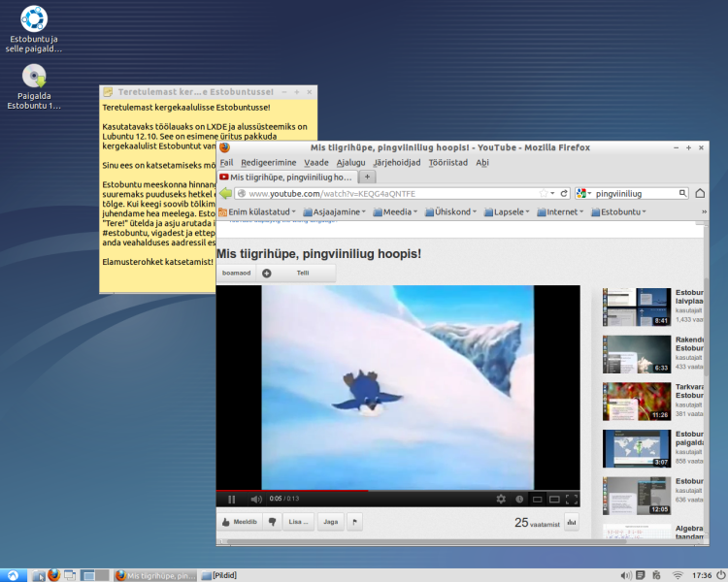Enter fullscreen video mode
Image resolution: width=728 pixels, height=582 pixels.
[x=572, y=500]
